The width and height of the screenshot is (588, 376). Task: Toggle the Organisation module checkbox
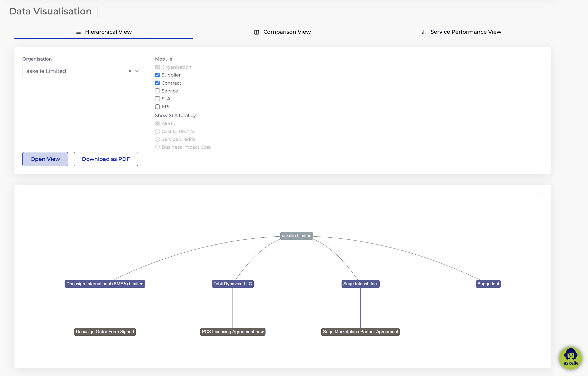pos(158,67)
